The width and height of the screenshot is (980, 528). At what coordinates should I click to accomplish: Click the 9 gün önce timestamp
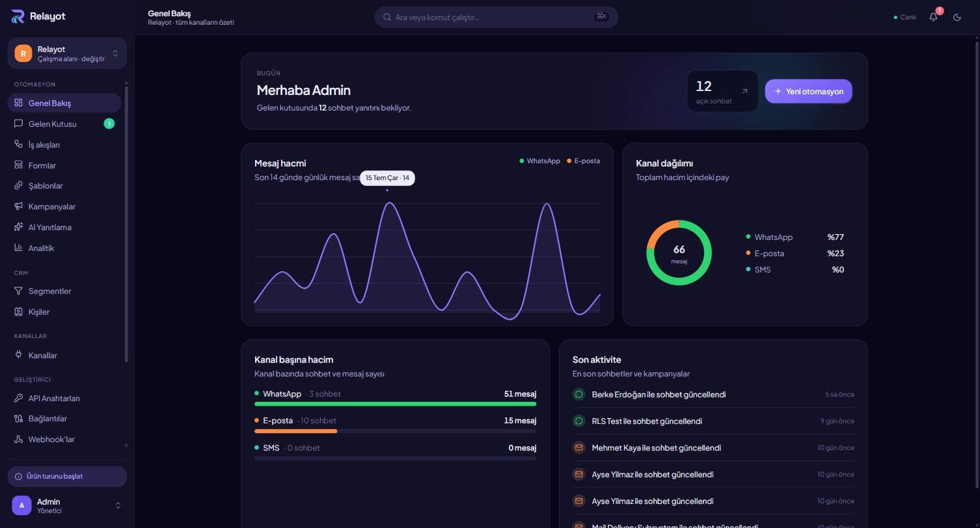click(837, 421)
